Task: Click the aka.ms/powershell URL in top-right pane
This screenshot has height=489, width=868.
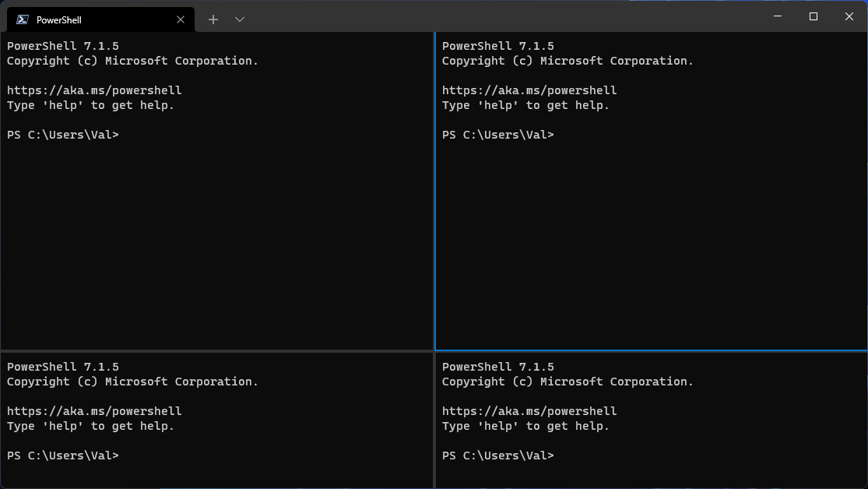Action: click(x=529, y=90)
